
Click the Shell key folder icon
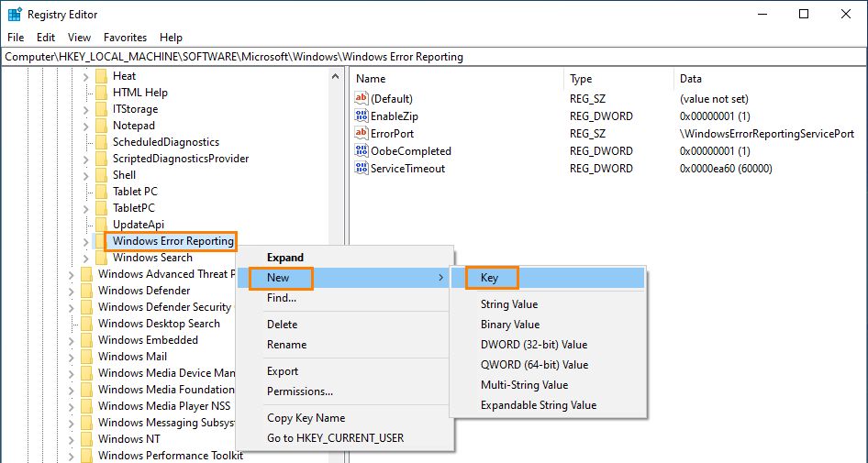coord(101,175)
